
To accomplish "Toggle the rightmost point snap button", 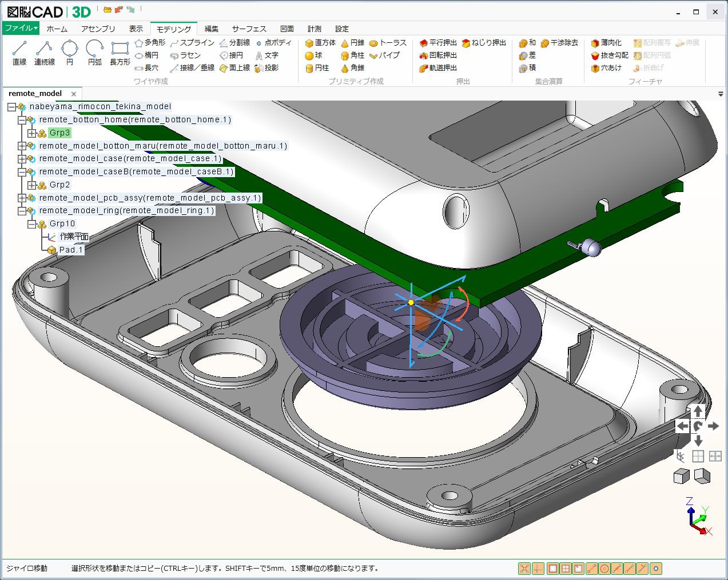I will [656, 569].
